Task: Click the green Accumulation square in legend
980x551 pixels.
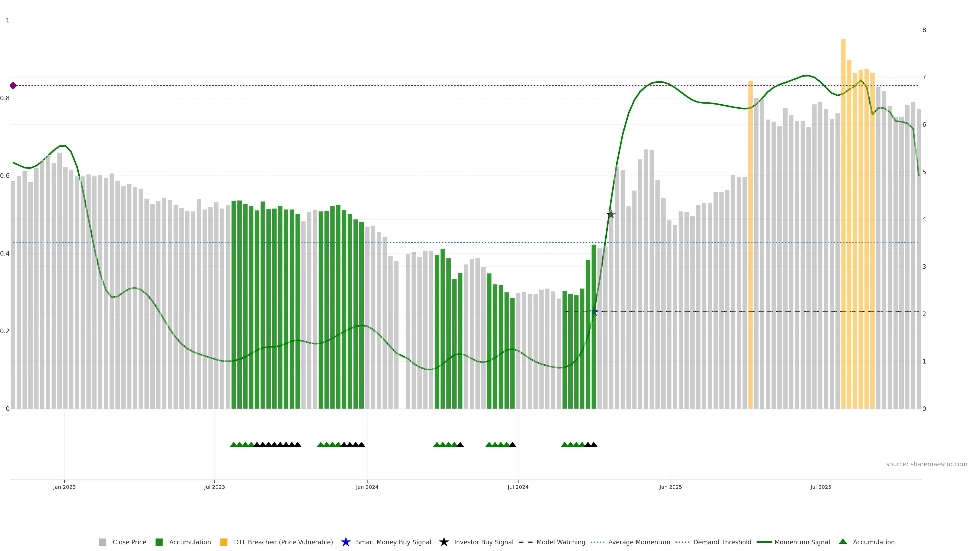Action: click(x=159, y=542)
